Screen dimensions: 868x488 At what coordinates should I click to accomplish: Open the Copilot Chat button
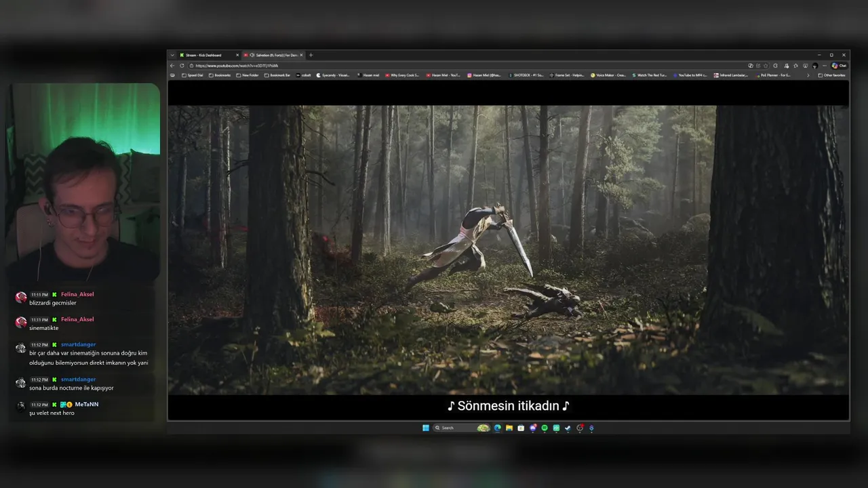840,66
